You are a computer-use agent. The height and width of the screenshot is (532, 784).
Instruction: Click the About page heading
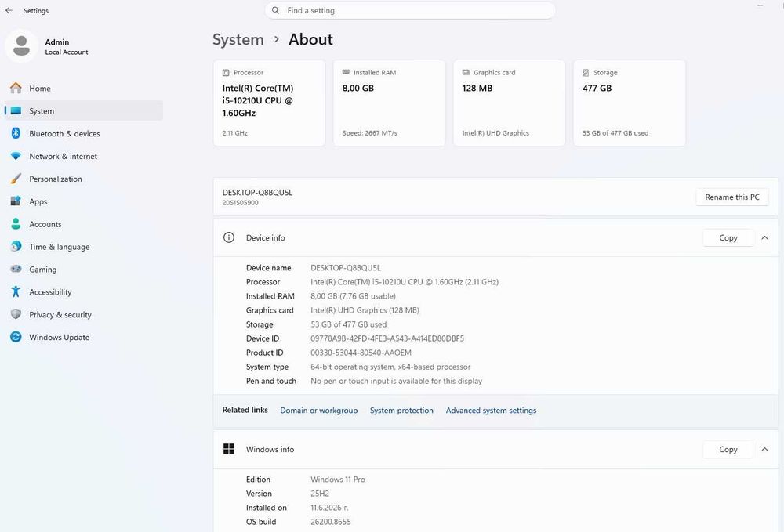coord(310,39)
